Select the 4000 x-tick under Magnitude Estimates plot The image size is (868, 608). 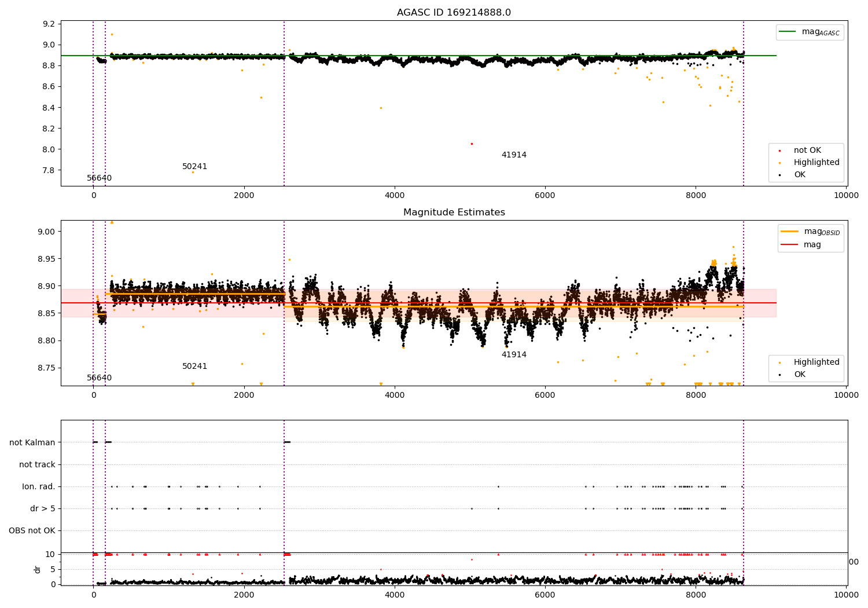click(395, 395)
